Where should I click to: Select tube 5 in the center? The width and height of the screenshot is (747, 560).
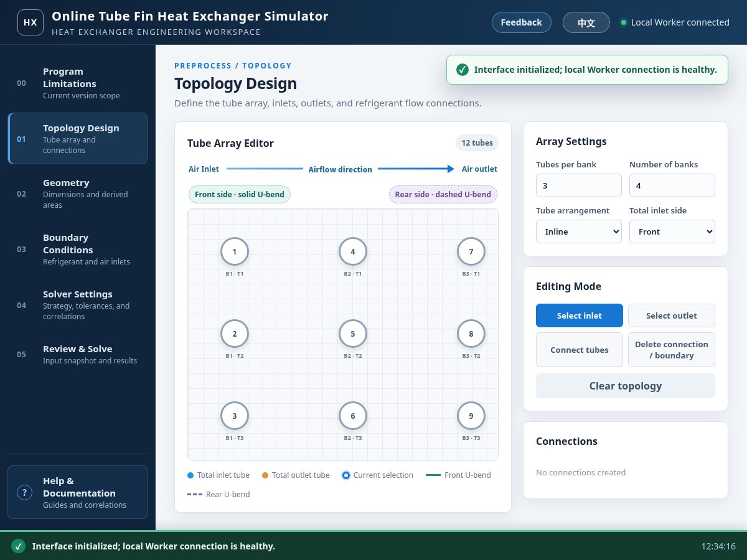pyautogui.click(x=353, y=334)
